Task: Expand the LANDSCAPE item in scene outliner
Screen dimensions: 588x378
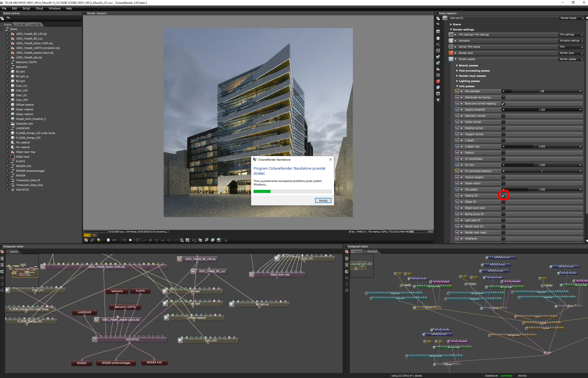Action: coord(7,128)
